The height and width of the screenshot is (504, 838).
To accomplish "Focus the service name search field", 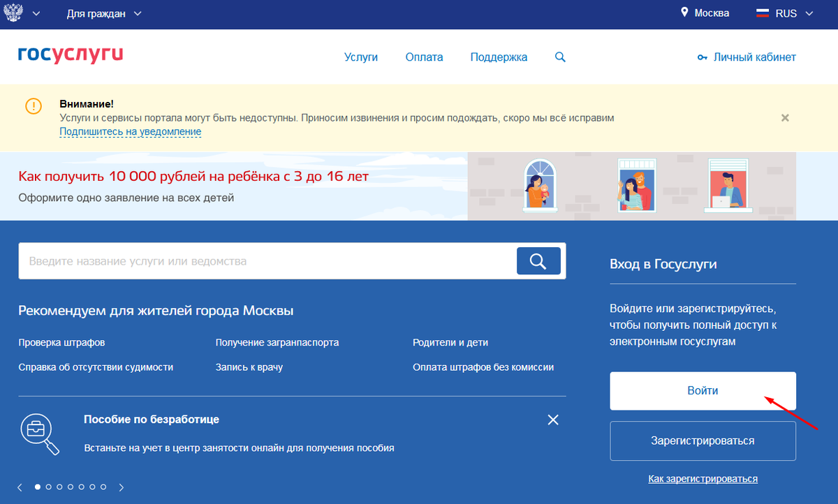I will click(x=267, y=262).
